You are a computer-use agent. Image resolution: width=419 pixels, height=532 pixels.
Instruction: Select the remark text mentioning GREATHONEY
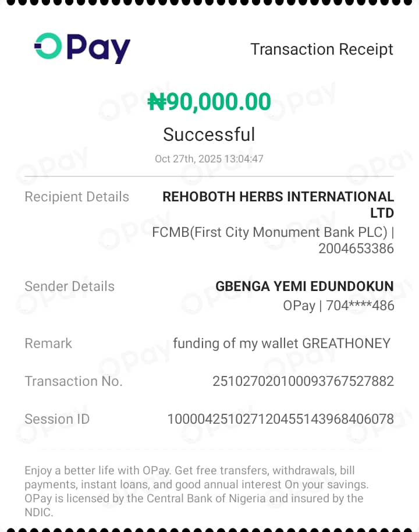pyautogui.click(x=282, y=343)
